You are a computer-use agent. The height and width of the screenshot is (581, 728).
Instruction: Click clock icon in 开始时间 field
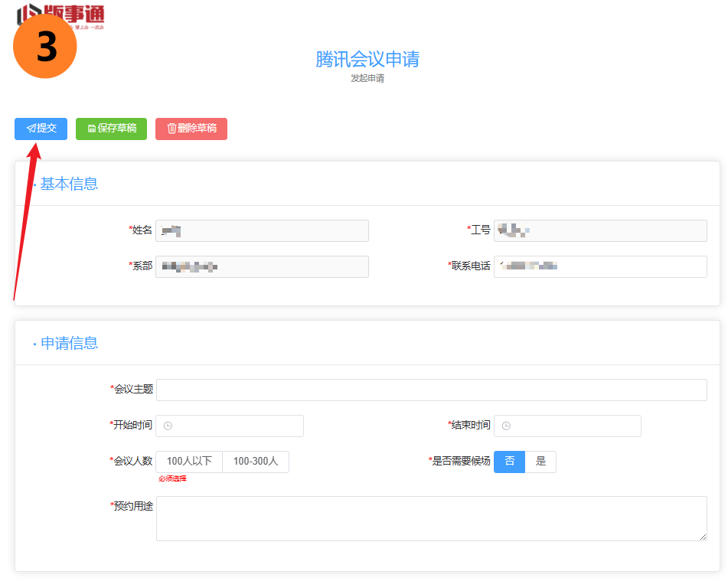point(168,426)
